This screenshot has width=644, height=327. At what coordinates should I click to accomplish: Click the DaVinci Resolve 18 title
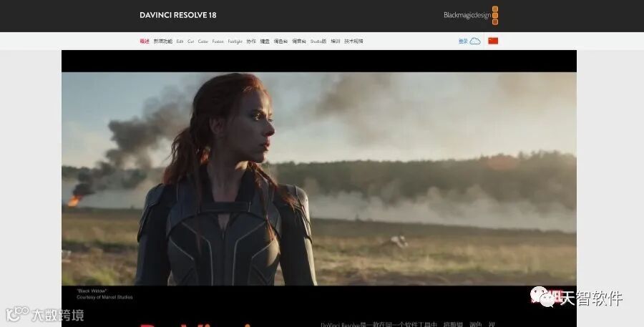178,15
